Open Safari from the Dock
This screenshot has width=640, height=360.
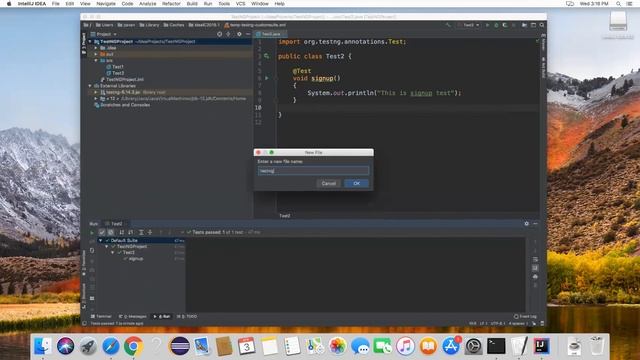coord(111,346)
